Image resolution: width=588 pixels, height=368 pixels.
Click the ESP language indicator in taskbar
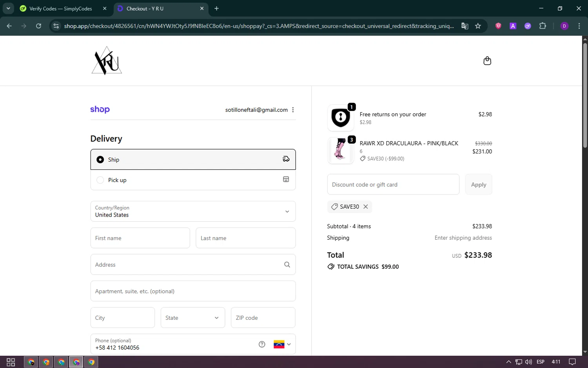541,362
